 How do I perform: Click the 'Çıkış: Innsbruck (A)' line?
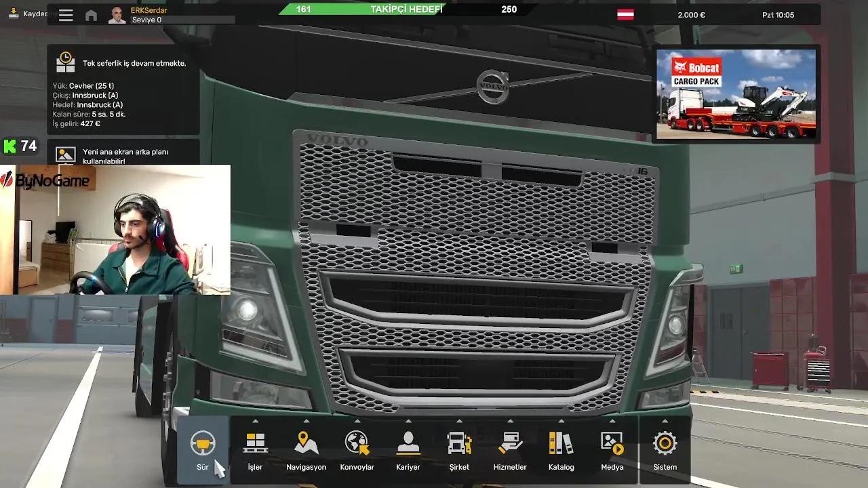85,96
